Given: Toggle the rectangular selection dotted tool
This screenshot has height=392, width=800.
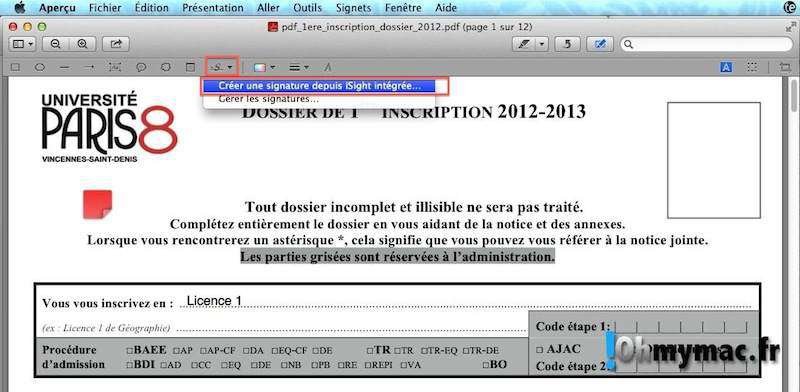Looking at the screenshot, I should [752, 67].
